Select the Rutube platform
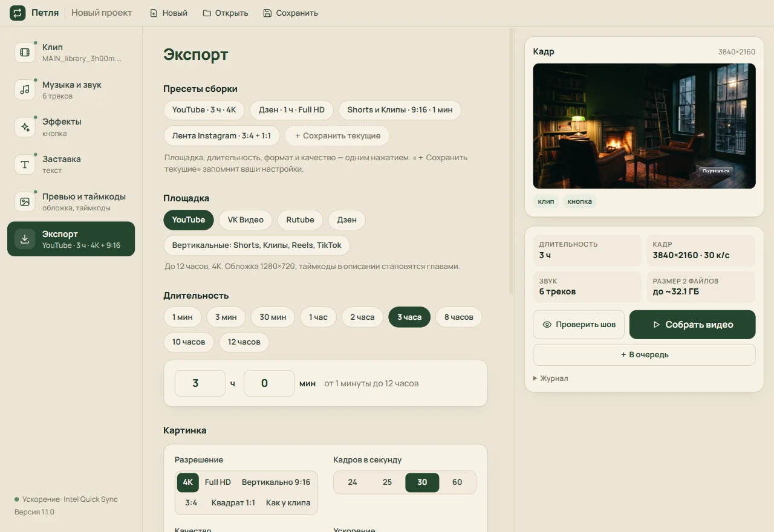This screenshot has width=774, height=532. click(x=300, y=219)
